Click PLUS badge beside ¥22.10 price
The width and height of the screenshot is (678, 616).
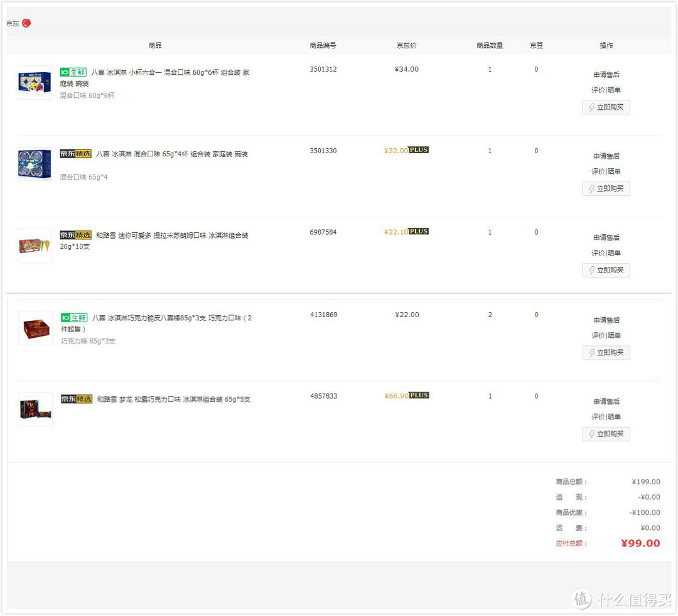click(419, 231)
